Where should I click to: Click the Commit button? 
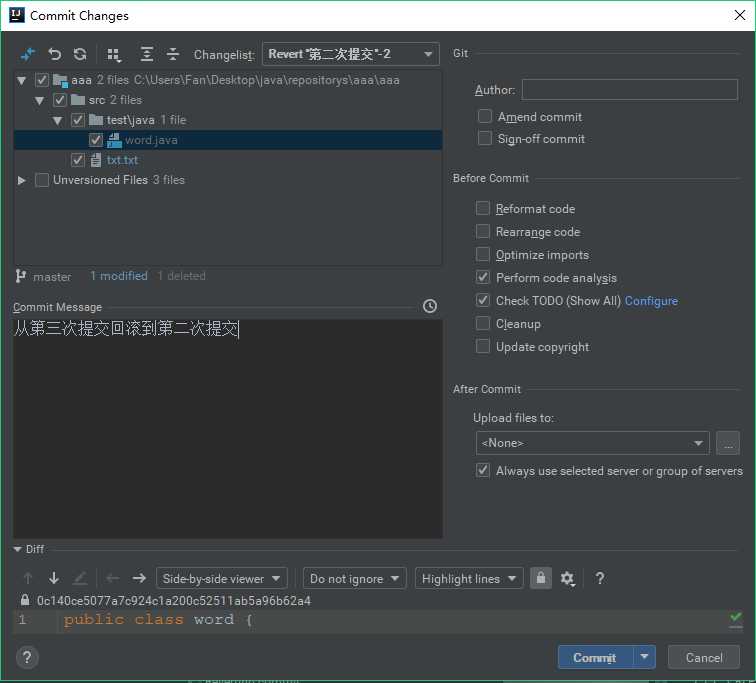click(x=595, y=657)
